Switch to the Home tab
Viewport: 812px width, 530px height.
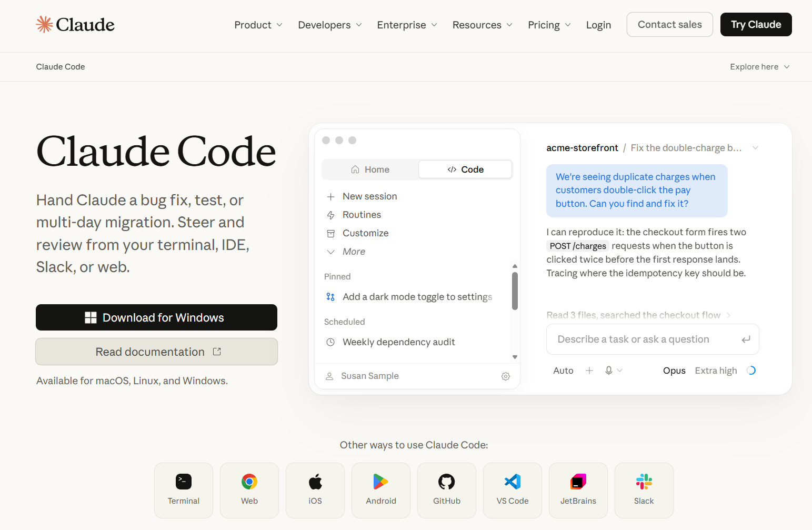(370, 169)
